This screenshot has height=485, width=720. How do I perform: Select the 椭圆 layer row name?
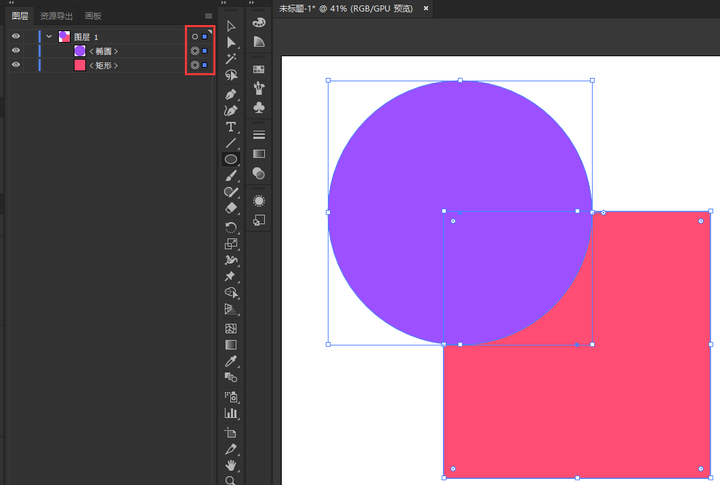pyautogui.click(x=103, y=51)
